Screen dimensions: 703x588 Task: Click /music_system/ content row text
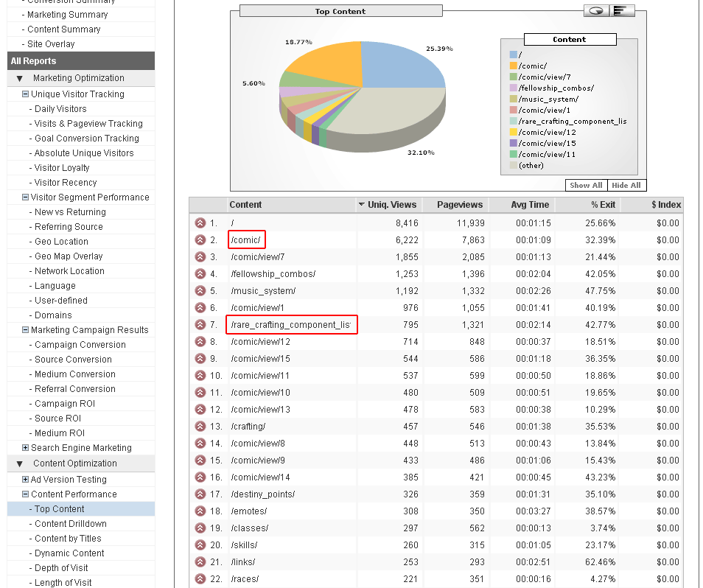pos(263,291)
